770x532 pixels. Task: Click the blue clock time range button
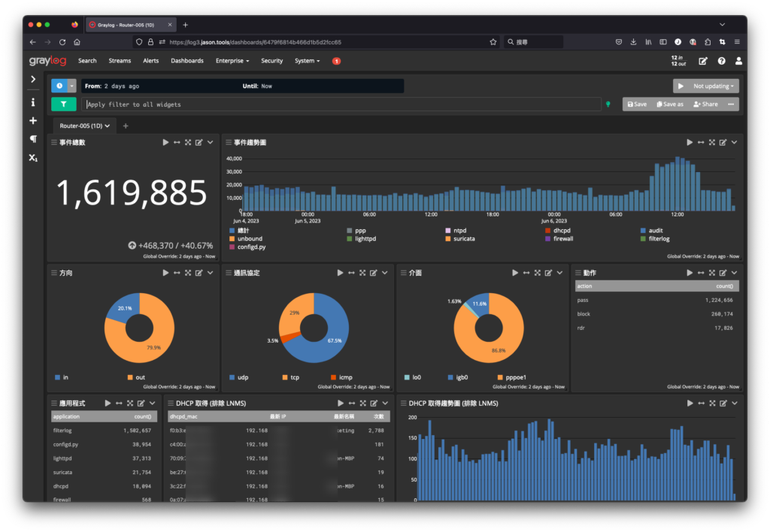click(59, 86)
